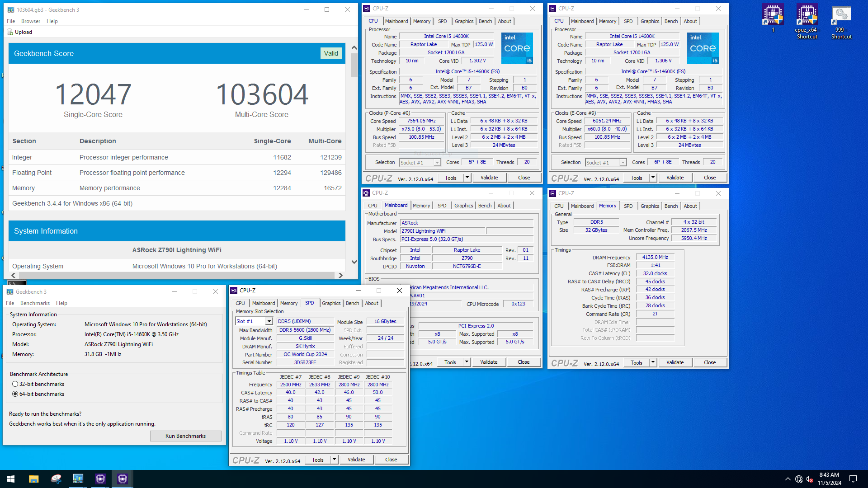Screen dimensions: 868x488
Task: Open the Benchmarks menu in Geekbench 3
Action: point(35,303)
